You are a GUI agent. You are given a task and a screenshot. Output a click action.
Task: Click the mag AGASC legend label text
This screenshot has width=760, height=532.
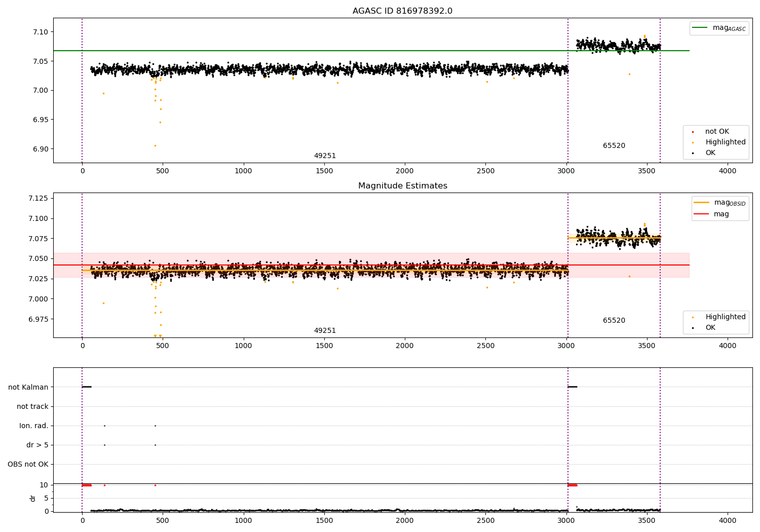pyautogui.click(x=729, y=28)
